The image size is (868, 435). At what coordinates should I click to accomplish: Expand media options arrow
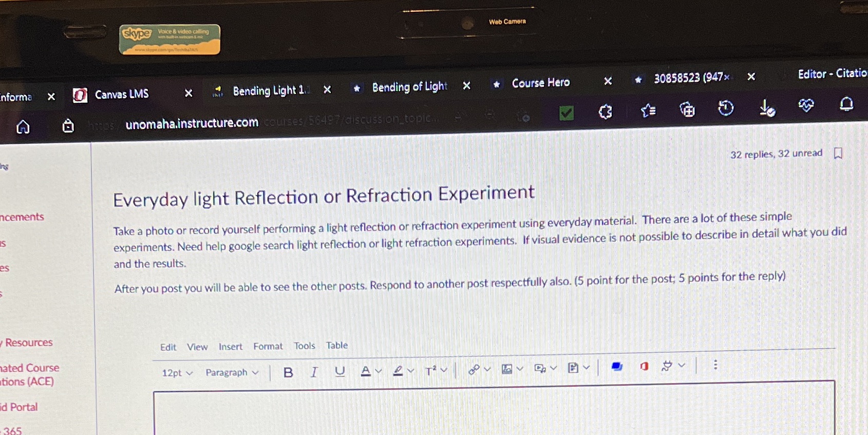point(553,368)
